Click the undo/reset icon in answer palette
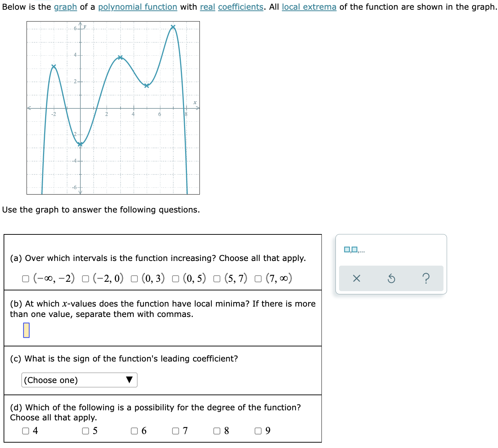The width and height of the screenshot is (498, 448). coord(391,278)
